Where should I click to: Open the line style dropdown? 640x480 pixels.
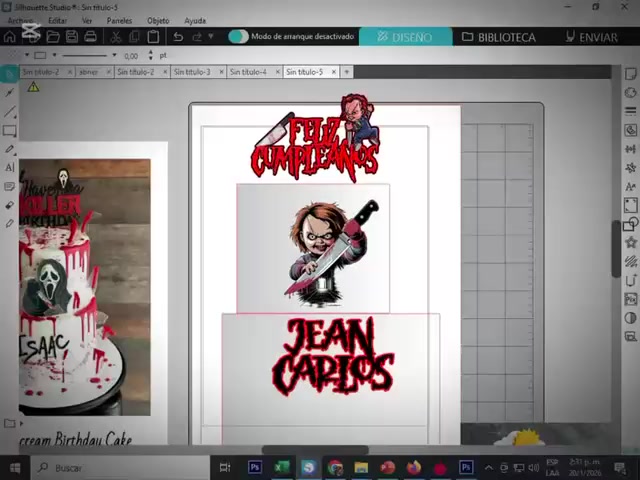click(x=114, y=55)
